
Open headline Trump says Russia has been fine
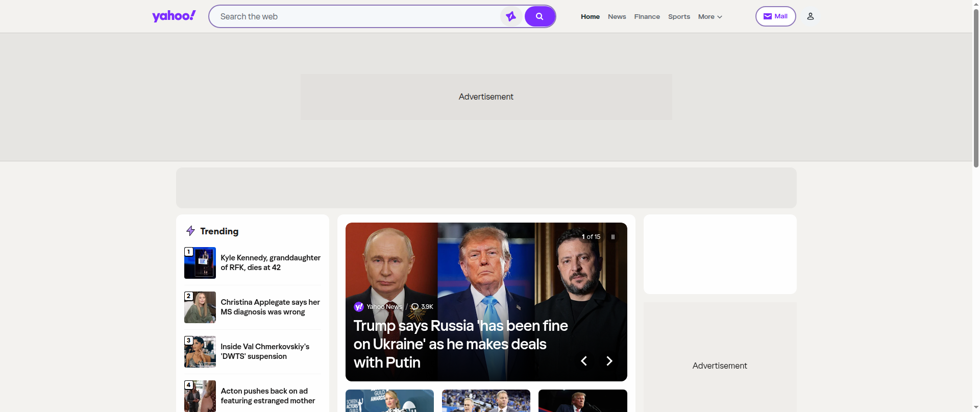pos(460,344)
